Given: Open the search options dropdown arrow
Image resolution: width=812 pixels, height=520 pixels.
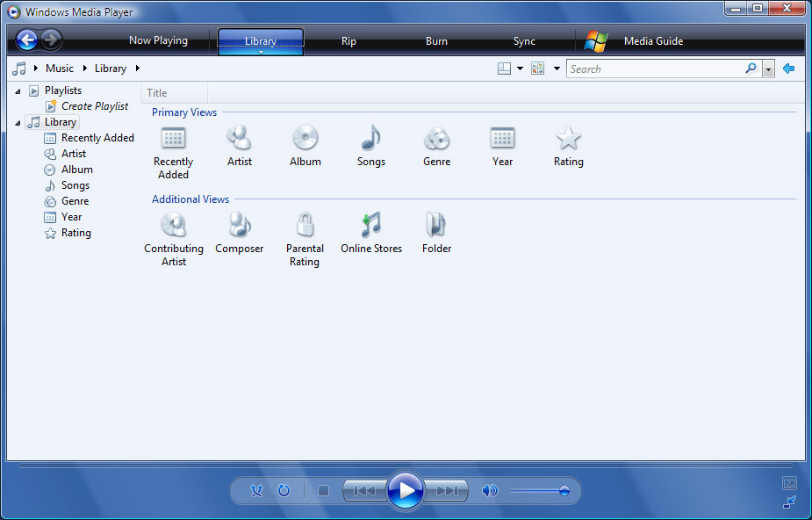Looking at the screenshot, I should (769, 69).
